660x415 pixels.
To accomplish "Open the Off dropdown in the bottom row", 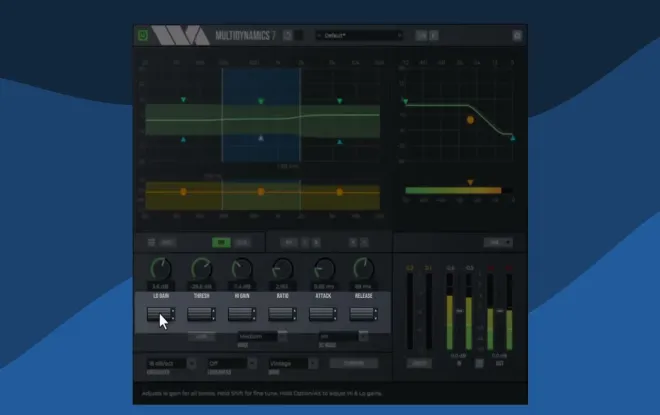I will point(232,363).
